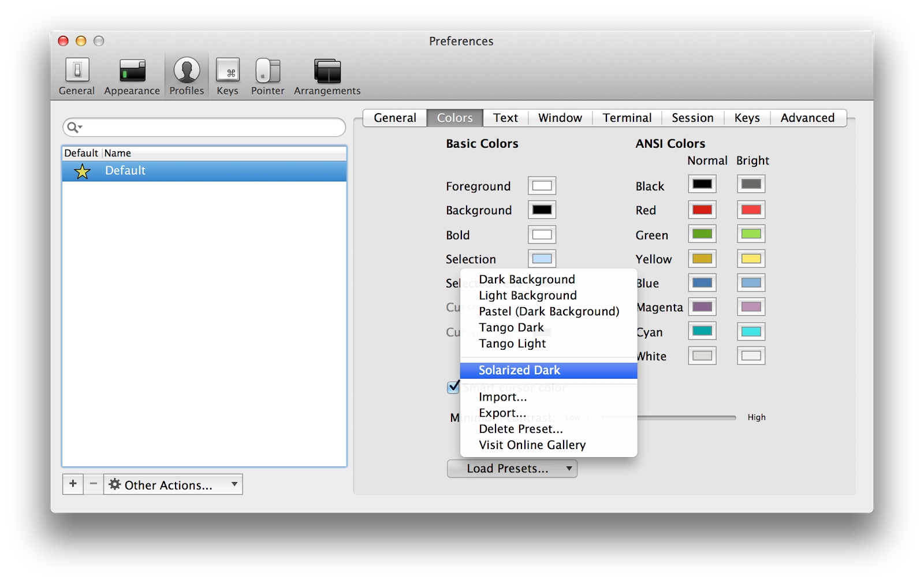The height and width of the screenshot is (583, 924).
Task: Click the Bright White ANSI swatch
Action: coord(751,356)
